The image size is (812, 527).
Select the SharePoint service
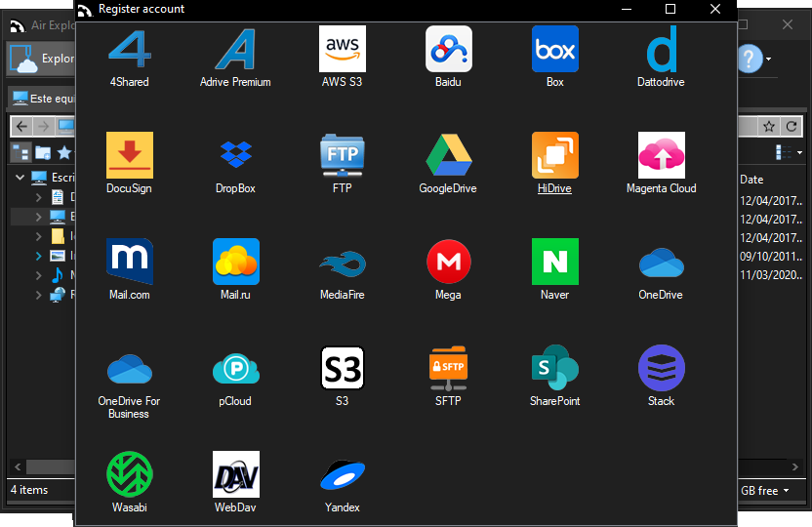click(554, 377)
